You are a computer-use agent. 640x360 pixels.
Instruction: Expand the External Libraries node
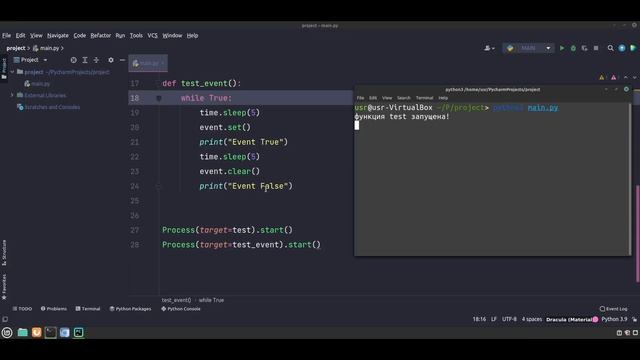[x=12, y=95]
